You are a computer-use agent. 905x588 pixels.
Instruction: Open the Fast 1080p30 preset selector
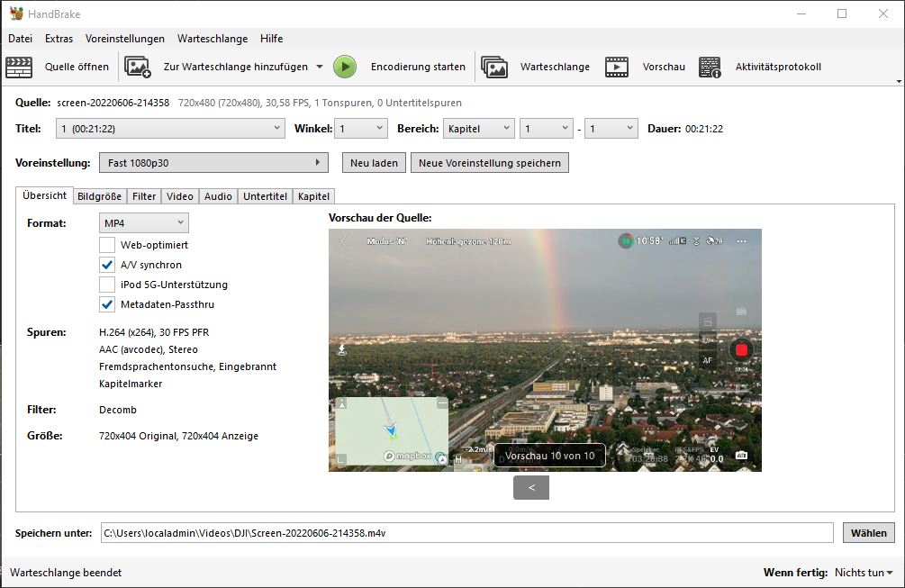tap(213, 163)
